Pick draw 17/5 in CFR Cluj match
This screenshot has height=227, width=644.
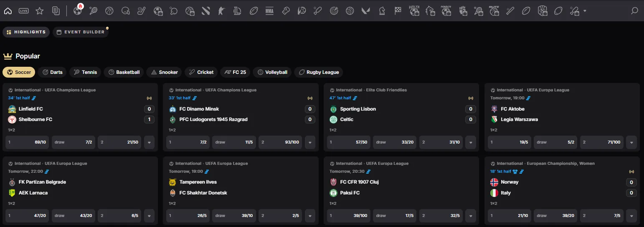[396, 216]
